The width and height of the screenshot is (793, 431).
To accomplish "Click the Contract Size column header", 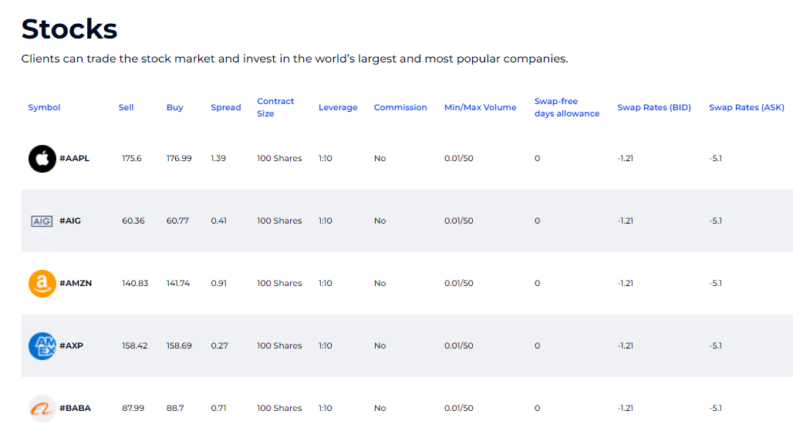I will coord(275,107).
